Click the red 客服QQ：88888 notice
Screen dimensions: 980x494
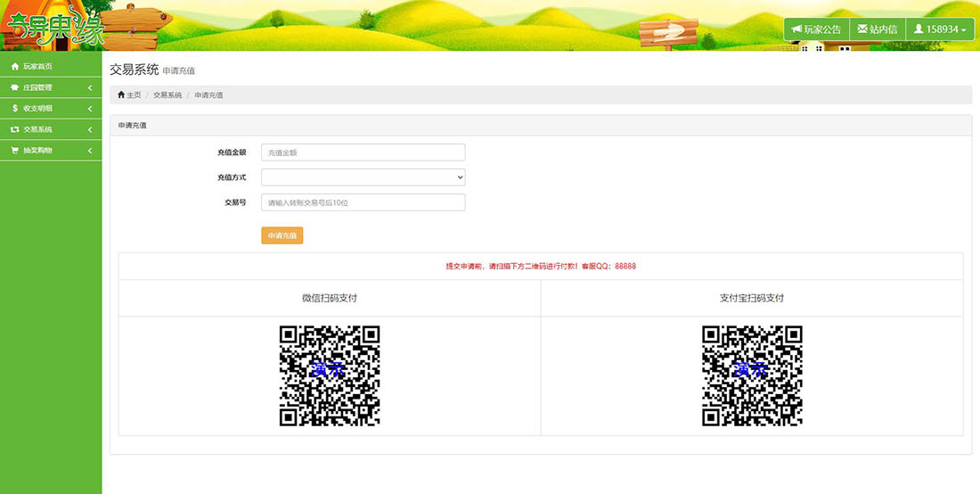click(x=541, y=266)
